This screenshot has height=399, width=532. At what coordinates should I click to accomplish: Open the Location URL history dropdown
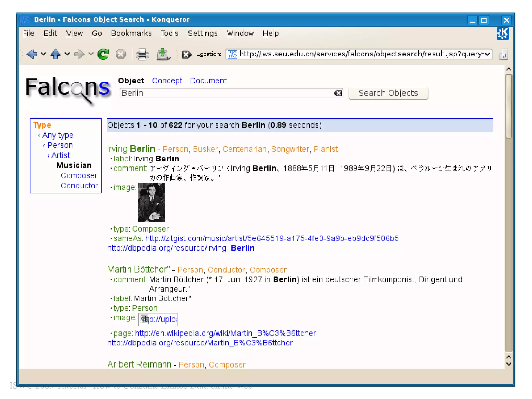click(487, 54)
